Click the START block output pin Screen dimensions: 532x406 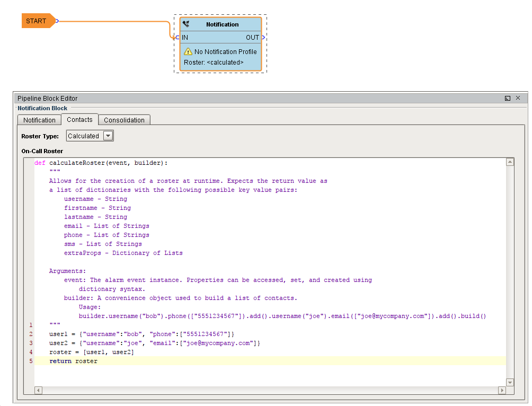click(x=57, y=21)
